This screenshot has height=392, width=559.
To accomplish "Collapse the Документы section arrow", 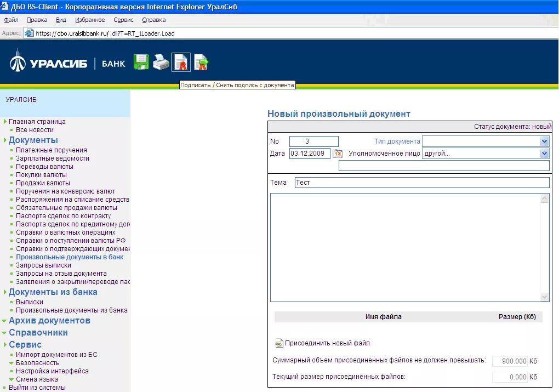I will 5,140.
